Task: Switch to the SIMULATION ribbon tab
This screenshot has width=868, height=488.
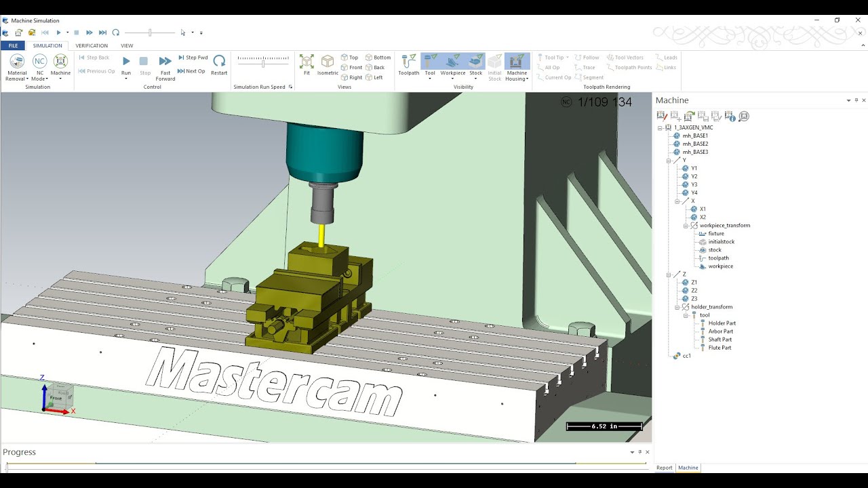Action: click(47, 45)
